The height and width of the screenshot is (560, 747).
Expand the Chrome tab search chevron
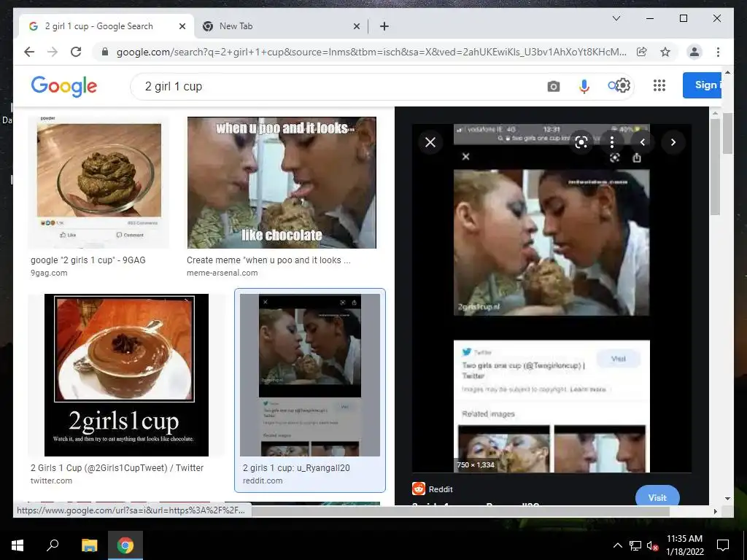[616, 18]
